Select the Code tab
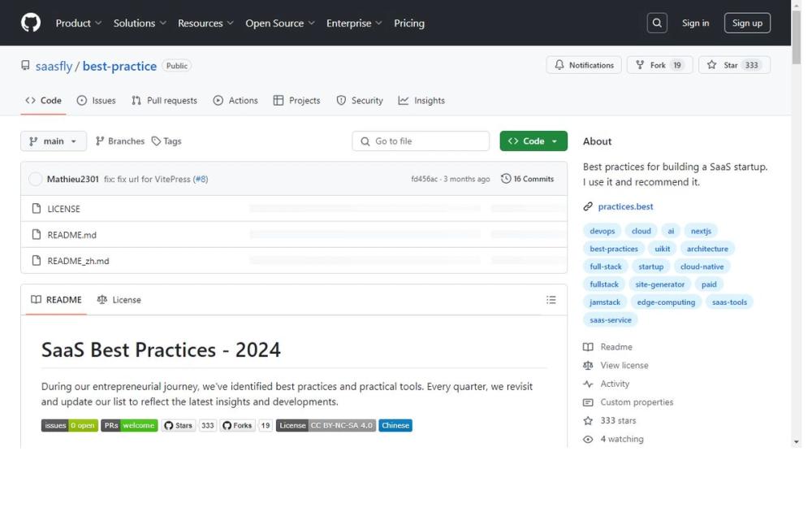The height and width of the screenshot is (508, 812). (x=44, y=101)
